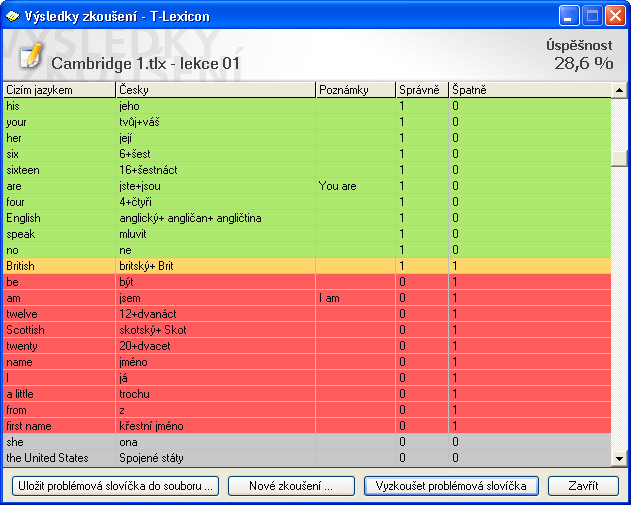Click the 'Vyzkoušet problémová slovíčka' button
Viewport: 631px width, 505px height.
coord(451,486)
